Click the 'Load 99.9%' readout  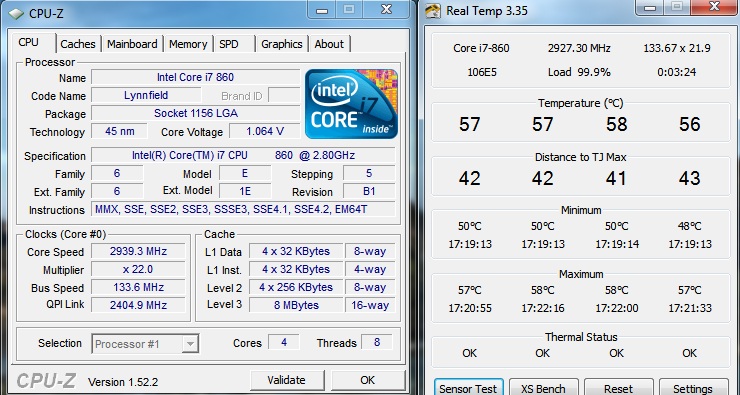(579, 72)
